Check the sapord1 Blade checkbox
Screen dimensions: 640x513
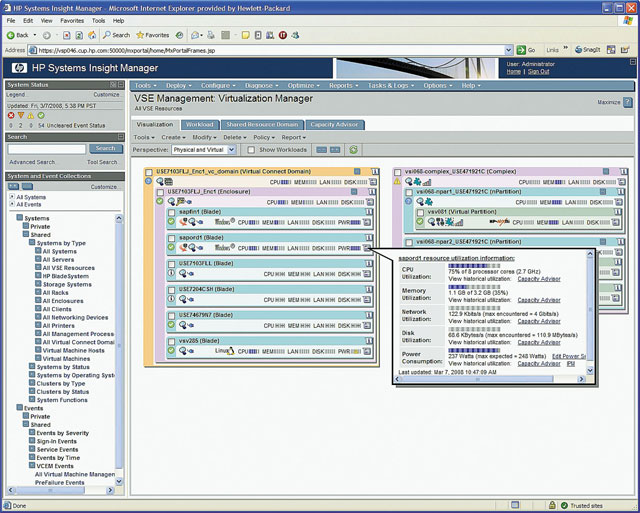pyautogui.click(x=172, y=238)
